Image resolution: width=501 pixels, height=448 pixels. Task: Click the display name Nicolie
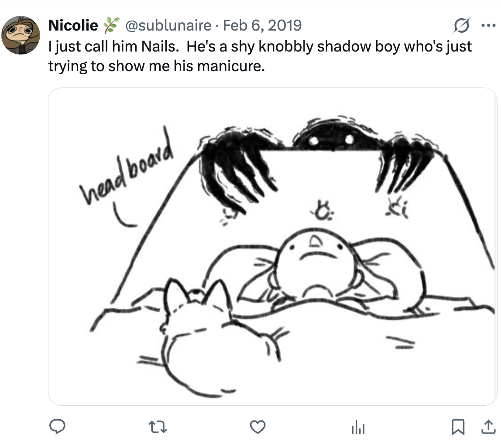[x=73, y=26]
